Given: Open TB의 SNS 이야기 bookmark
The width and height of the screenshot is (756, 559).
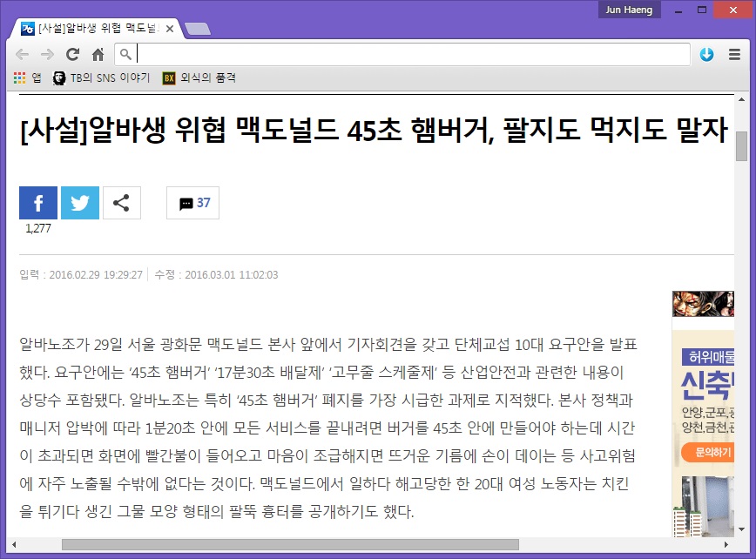Looking at the screenshot, I should [102, 77].
